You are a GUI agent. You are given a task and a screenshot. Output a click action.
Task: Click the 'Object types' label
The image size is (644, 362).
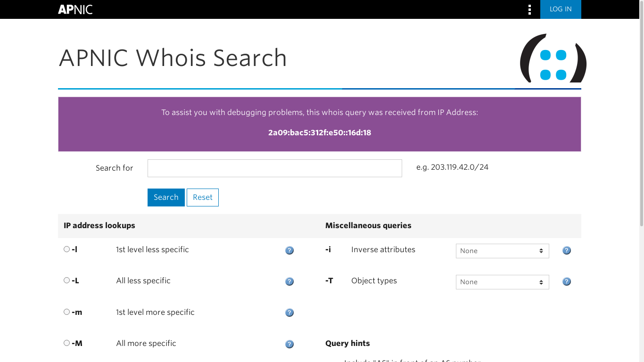(x=374, y=280)
